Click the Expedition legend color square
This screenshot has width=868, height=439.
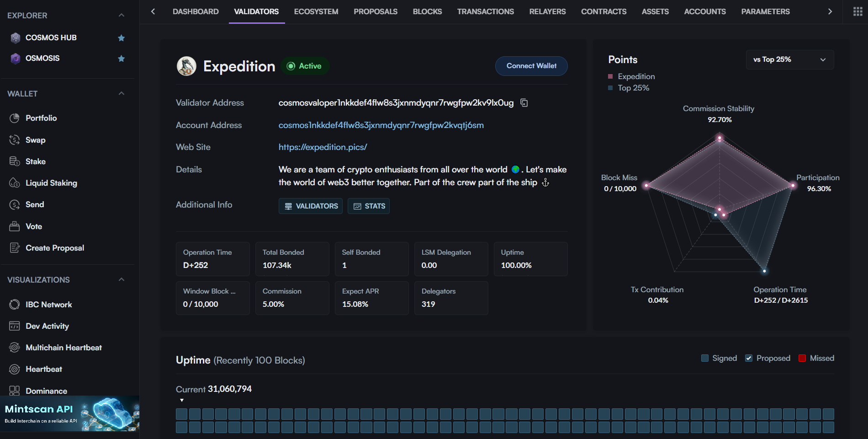[610, 76]
